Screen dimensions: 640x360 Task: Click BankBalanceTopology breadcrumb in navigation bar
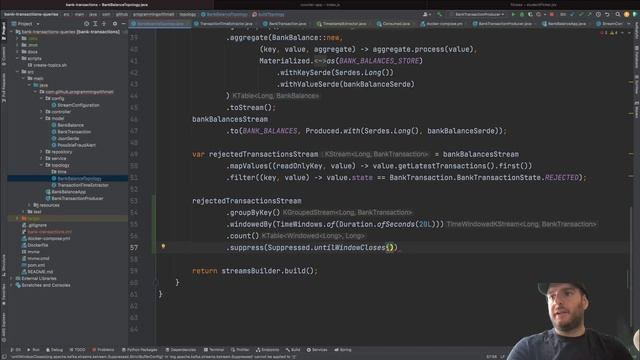tap(226, 14)
